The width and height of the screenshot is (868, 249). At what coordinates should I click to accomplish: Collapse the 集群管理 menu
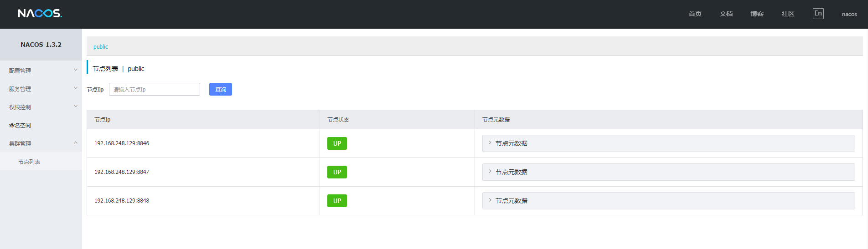pos(41,143)
